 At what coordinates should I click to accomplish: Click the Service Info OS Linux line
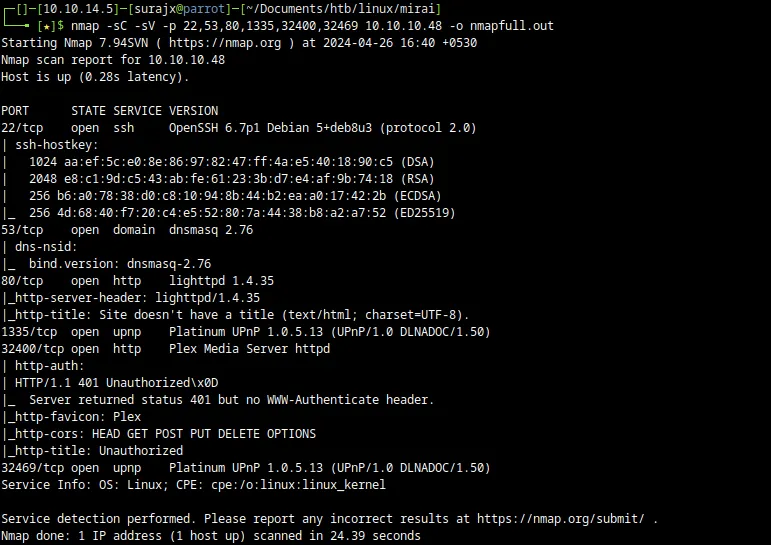193,484
